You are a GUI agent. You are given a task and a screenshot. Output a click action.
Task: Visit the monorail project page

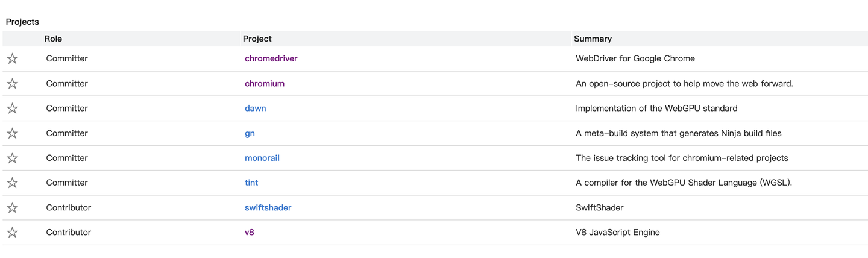(262, 158)
